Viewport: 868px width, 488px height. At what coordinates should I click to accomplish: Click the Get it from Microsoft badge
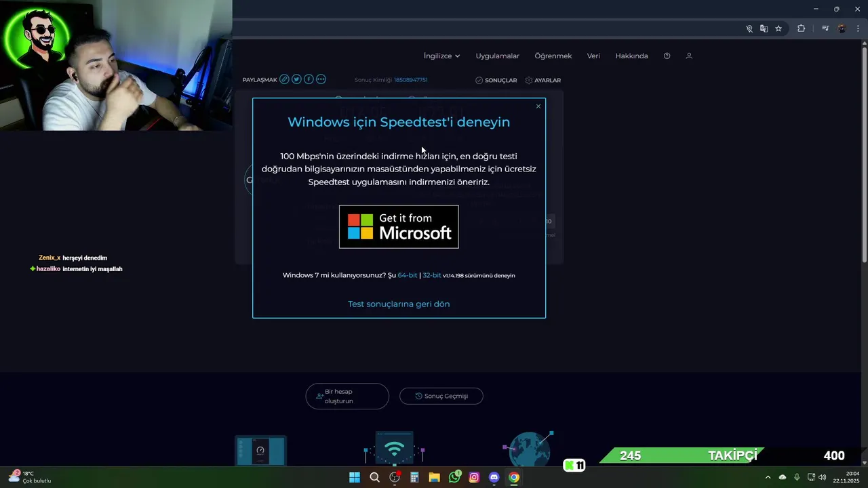[x=399, y=227]
